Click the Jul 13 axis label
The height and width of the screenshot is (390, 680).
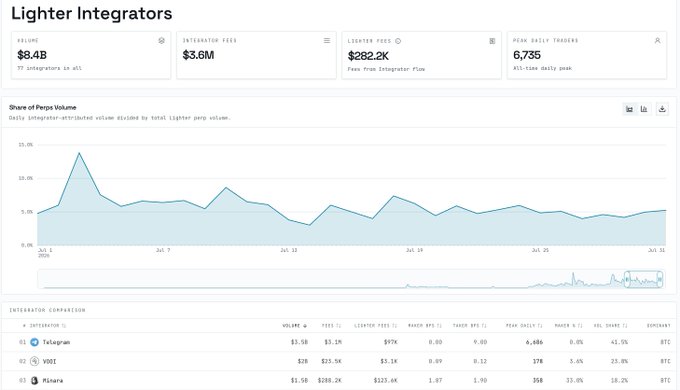[288, 250]
